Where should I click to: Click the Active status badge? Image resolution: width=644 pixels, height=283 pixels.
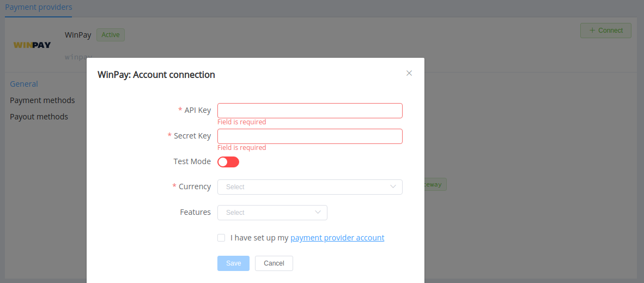pyautogui.click(x=111, y=35)
